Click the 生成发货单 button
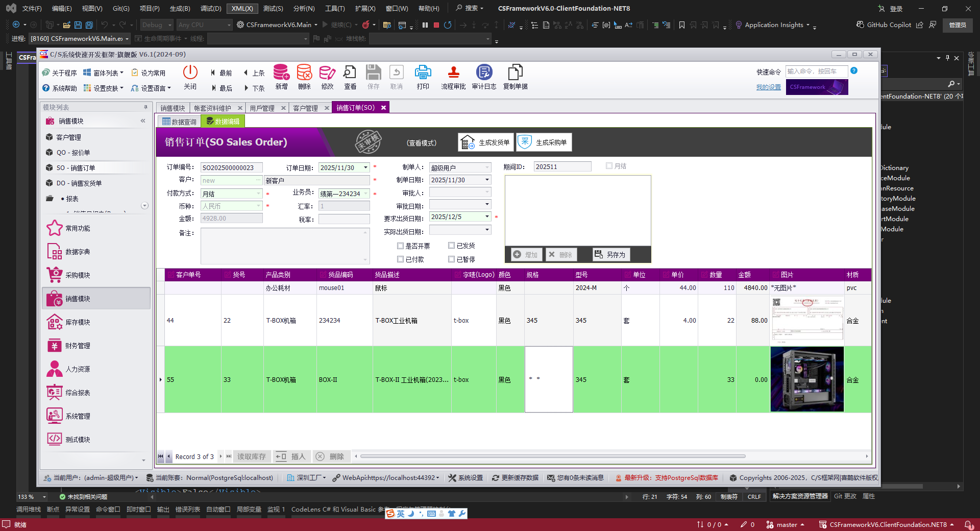The height and width of the screenshot is (531, 980). coord(485,142)
